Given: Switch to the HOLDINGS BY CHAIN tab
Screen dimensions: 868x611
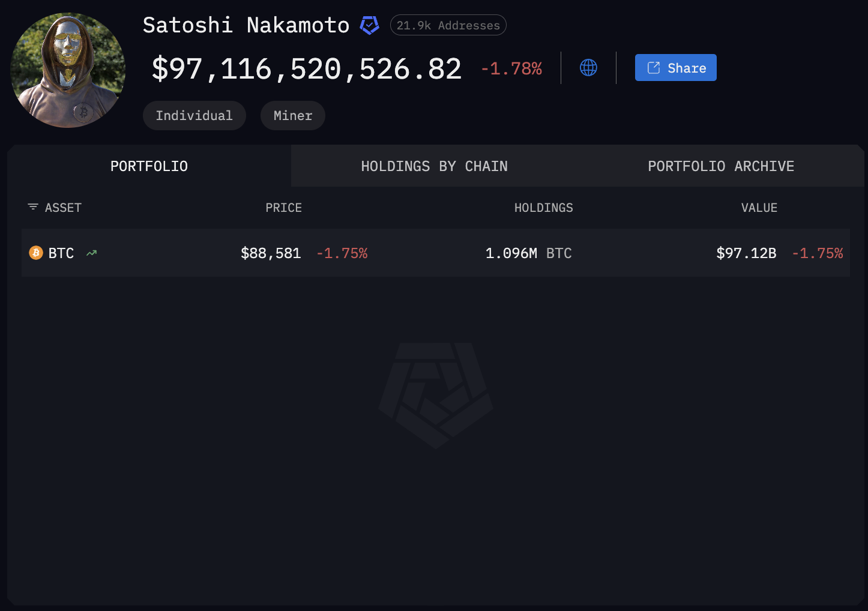Looking at the screenshot, I should point(435,166).
